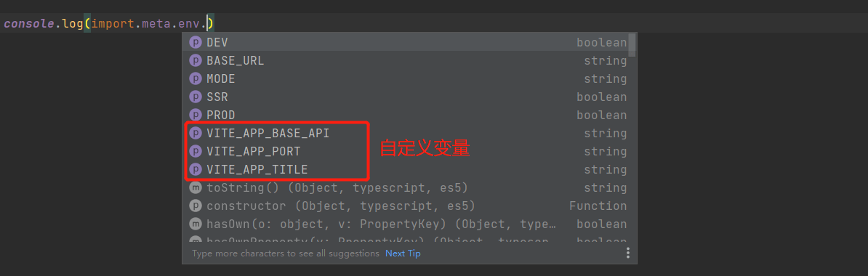Click the property icon beside PROD
This screenshot has height=276, width=868.
point(195,115)
